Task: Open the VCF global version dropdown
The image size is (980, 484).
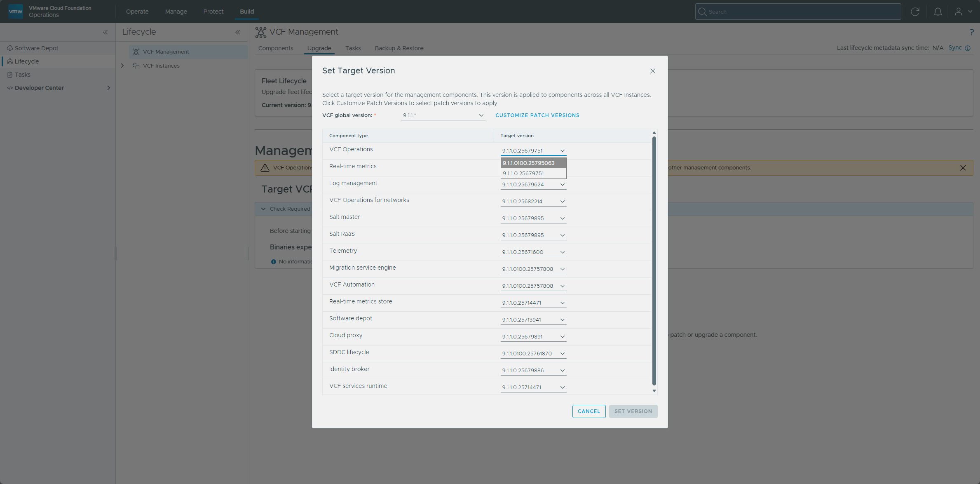Action: tap(443, 115)
